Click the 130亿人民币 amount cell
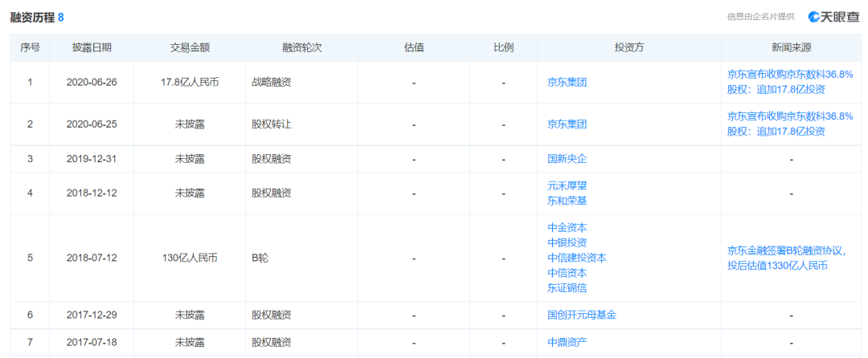This screenshot has height=358, width=868. pos(190,258)
